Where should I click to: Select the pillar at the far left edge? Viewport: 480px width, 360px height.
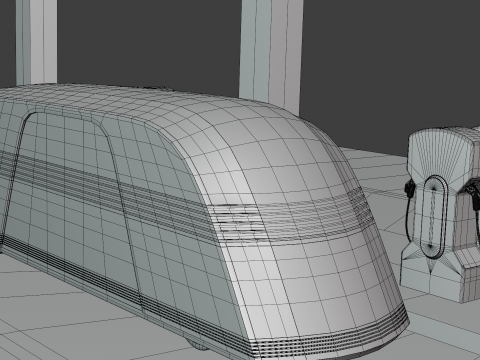pos(36,42)
